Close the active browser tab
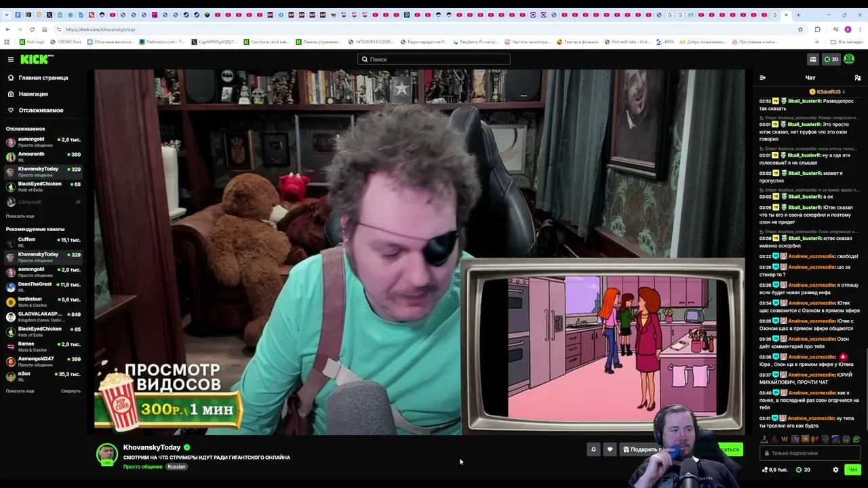The width and height of the screenshot is (868, 488). (787, 15)
